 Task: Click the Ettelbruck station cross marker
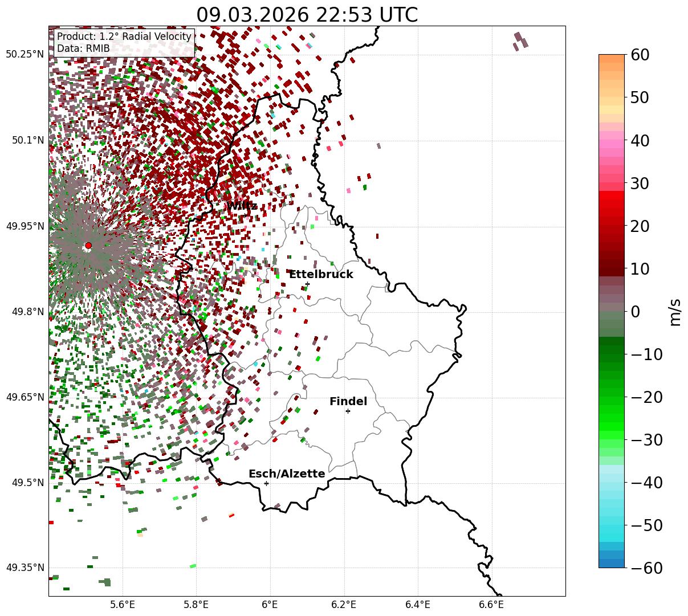pos(307,284)
